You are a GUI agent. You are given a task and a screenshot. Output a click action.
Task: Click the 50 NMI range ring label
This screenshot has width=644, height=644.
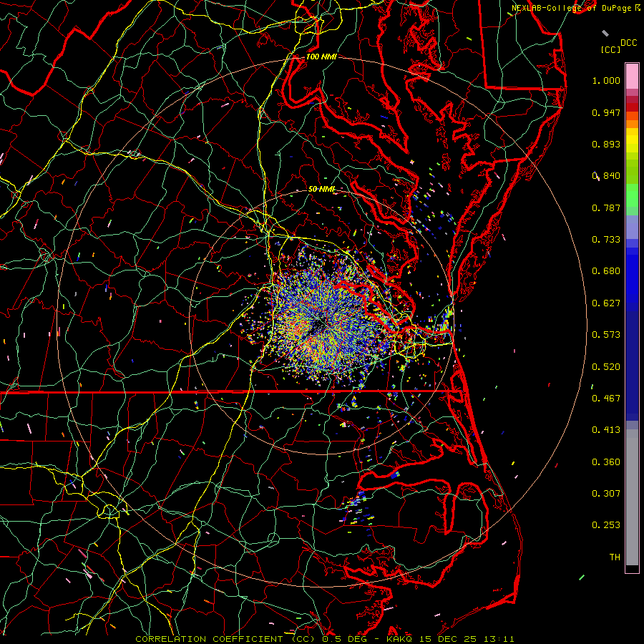[321, 190]
